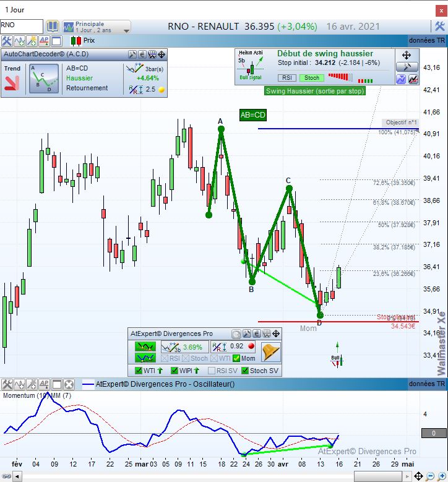Click the euro icon in AutoChartDecoder header
448x482 pixels.
tap(142, 54)
